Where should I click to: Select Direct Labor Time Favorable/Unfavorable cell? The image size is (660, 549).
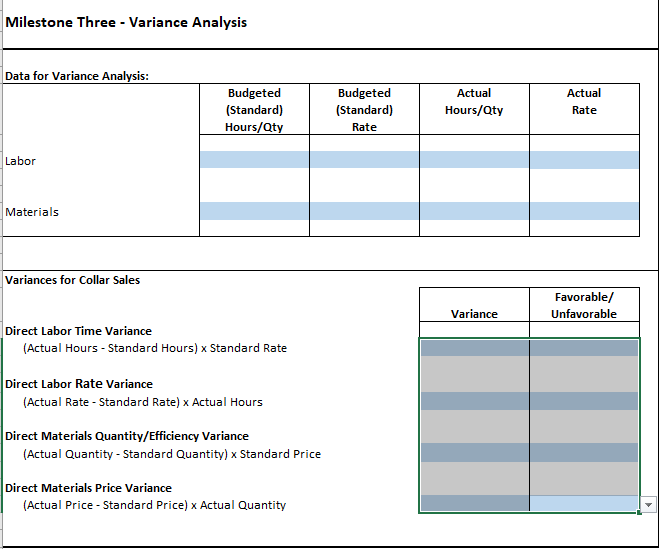[584, 348]
